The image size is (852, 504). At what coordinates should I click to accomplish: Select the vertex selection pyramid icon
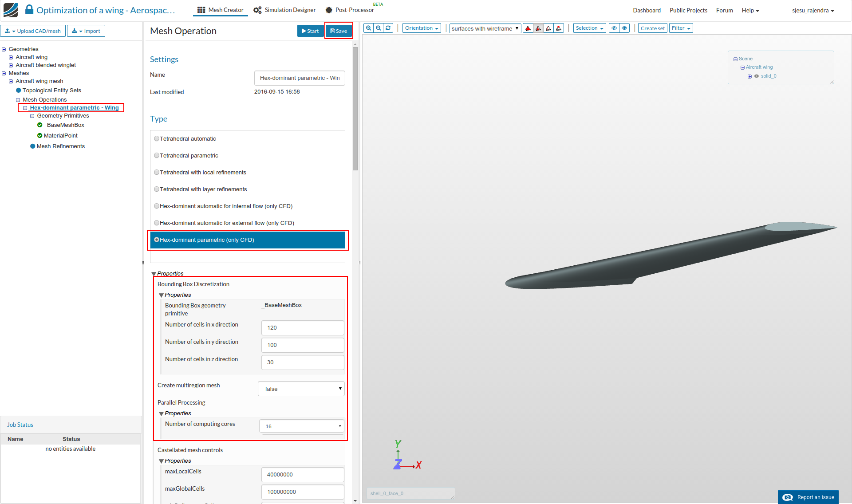click(559, 28)
